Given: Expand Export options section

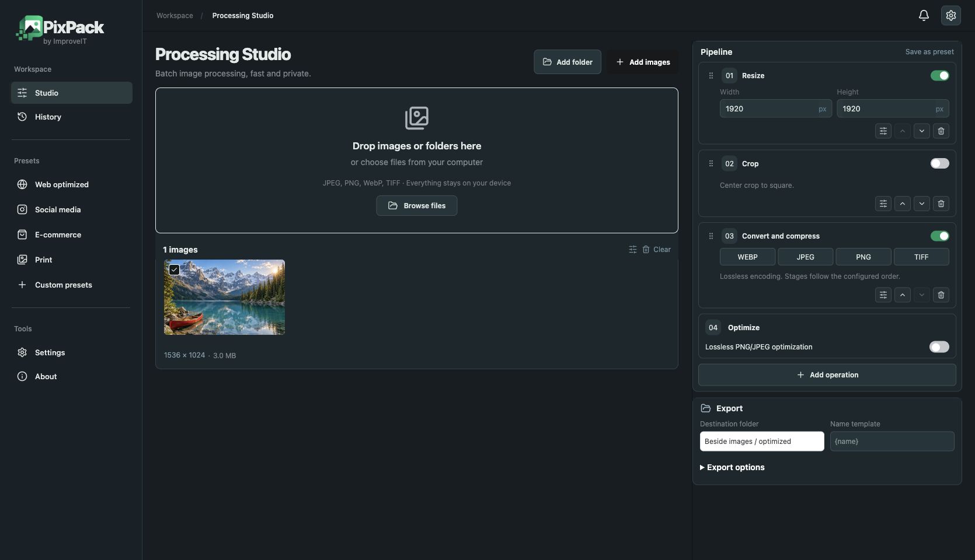Looking at the screenshot, I should [x=732, y=467].
